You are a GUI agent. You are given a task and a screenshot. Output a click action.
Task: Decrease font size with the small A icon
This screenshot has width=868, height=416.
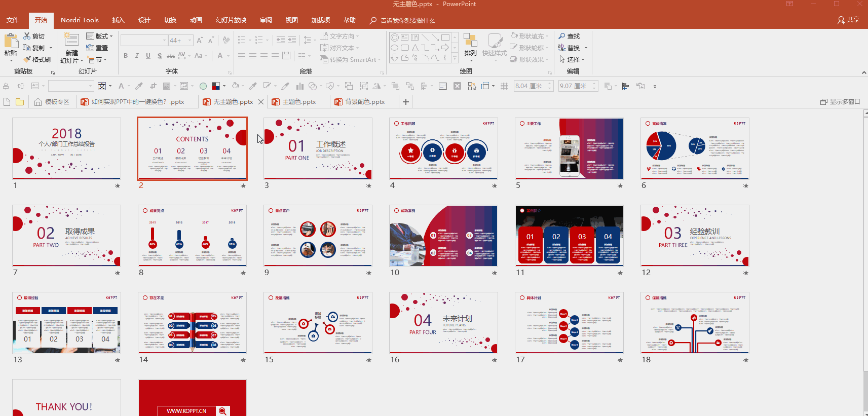point(211,40)
